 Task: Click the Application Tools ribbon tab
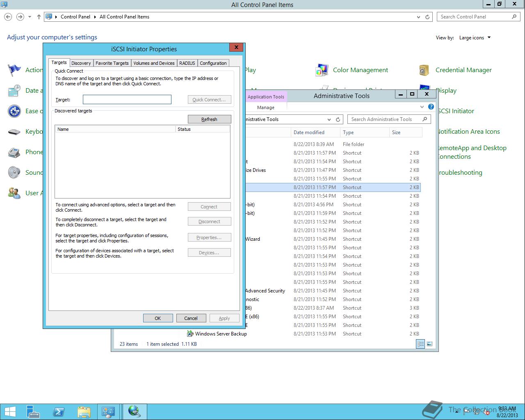[x=266, y=97]
